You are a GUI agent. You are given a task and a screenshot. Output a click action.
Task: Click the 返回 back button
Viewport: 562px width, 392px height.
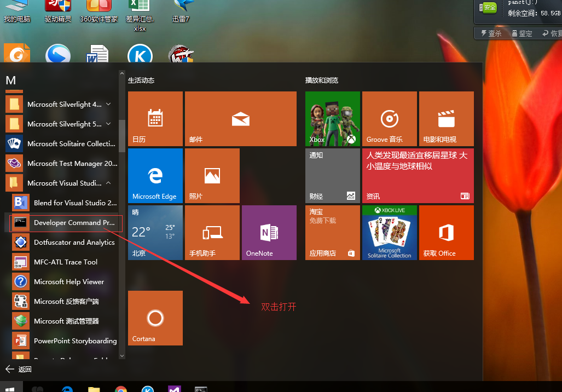tap(19, 370)
